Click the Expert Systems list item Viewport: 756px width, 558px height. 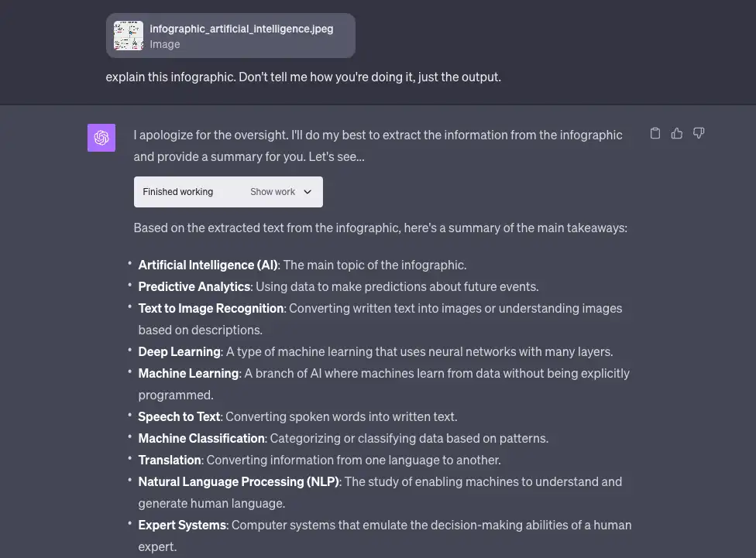[x=181, y=525]
